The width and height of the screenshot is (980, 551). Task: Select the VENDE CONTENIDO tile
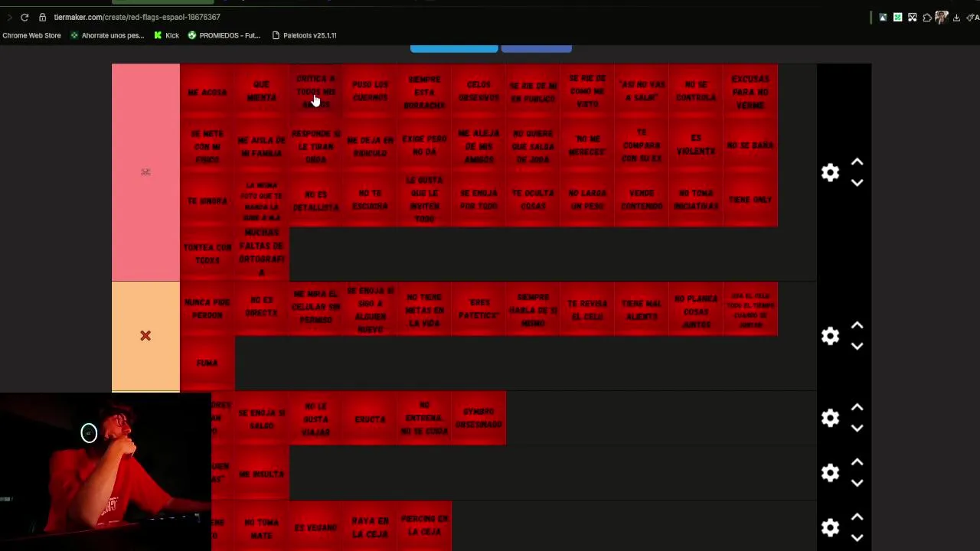[x=642, y=200]
